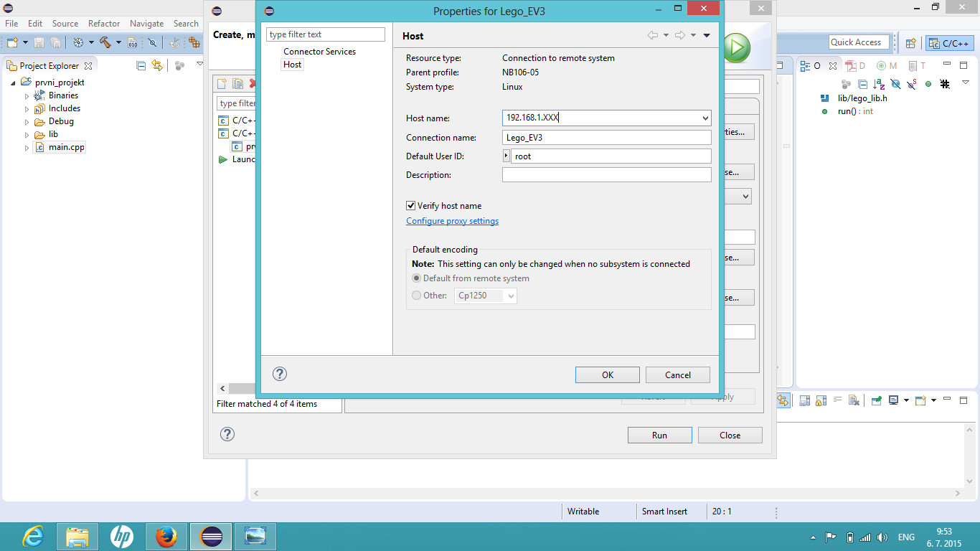The height and width of the screenshot is (551, 980).
Task: Select Default from remote system radio button
Action: (x=417, y=278)
